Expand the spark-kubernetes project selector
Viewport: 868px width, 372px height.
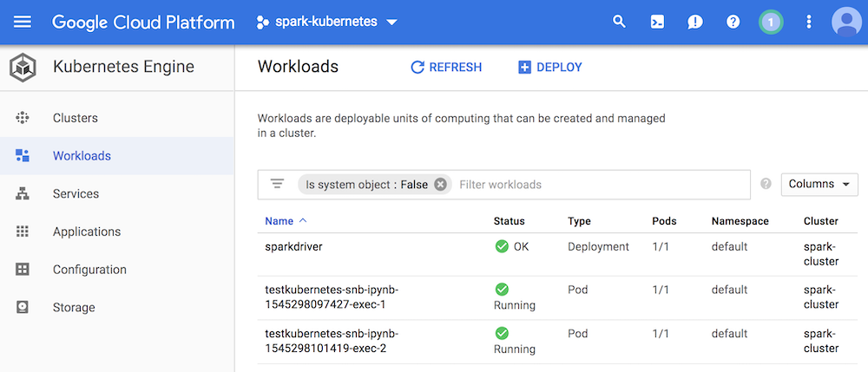click(326, 22)
